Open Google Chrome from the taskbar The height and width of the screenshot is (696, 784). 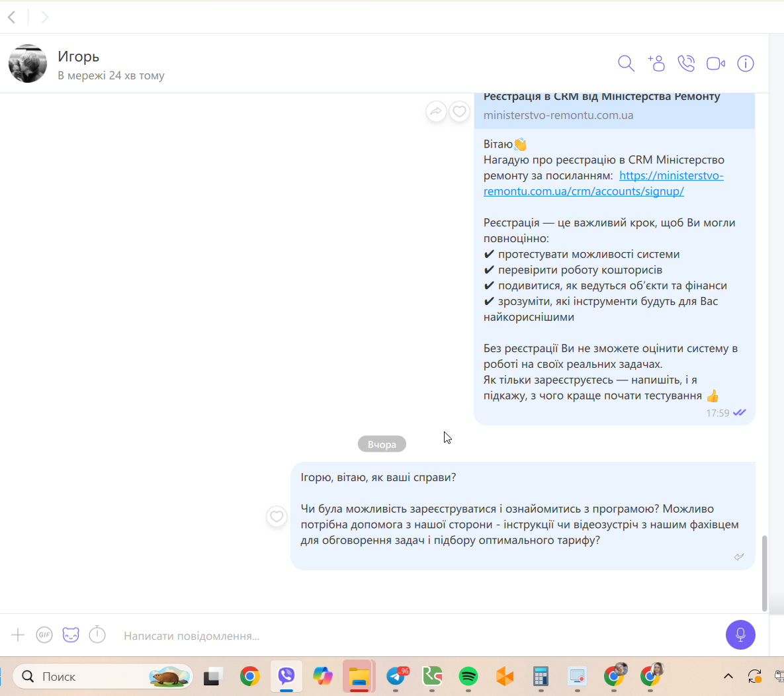click(249, 677)
